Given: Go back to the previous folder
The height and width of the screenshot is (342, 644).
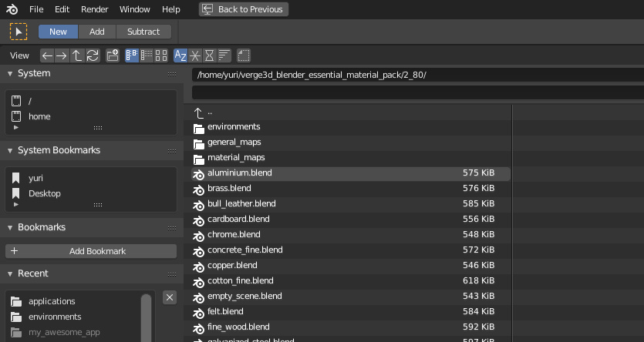Looking at the screenshot, I should tap(47, 55).
